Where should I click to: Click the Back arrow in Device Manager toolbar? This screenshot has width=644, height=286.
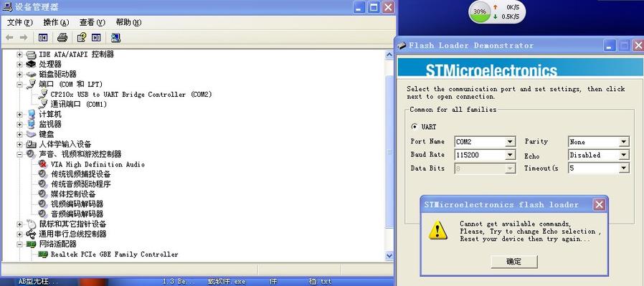click(9, 38)
